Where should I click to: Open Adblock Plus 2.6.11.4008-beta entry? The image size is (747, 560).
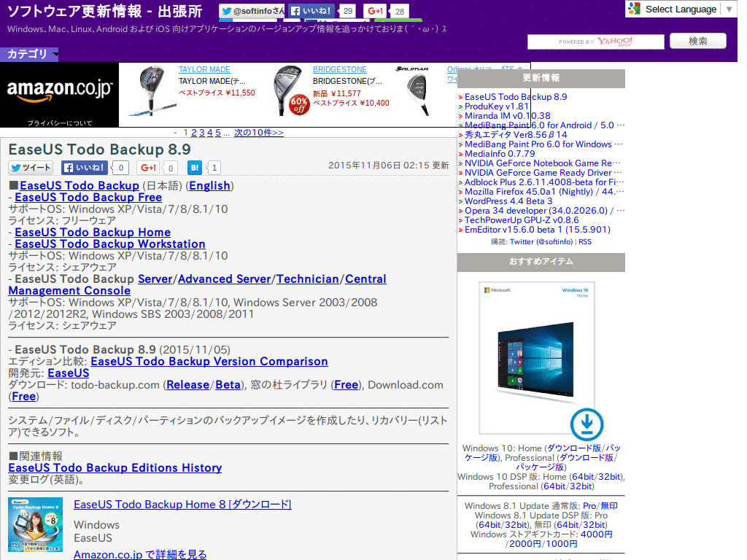tap(544, 182)
